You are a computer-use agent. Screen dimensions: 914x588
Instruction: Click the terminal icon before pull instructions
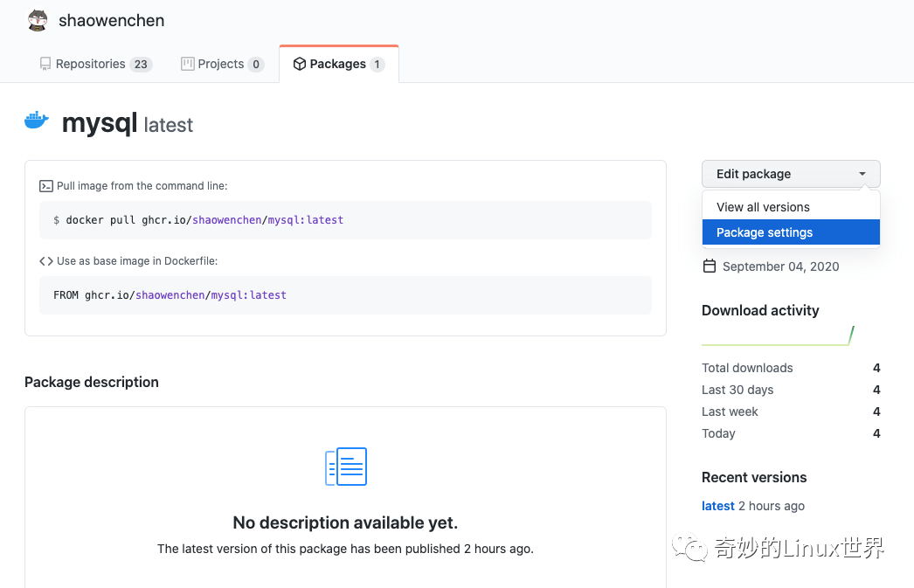[x=45, y=185]
